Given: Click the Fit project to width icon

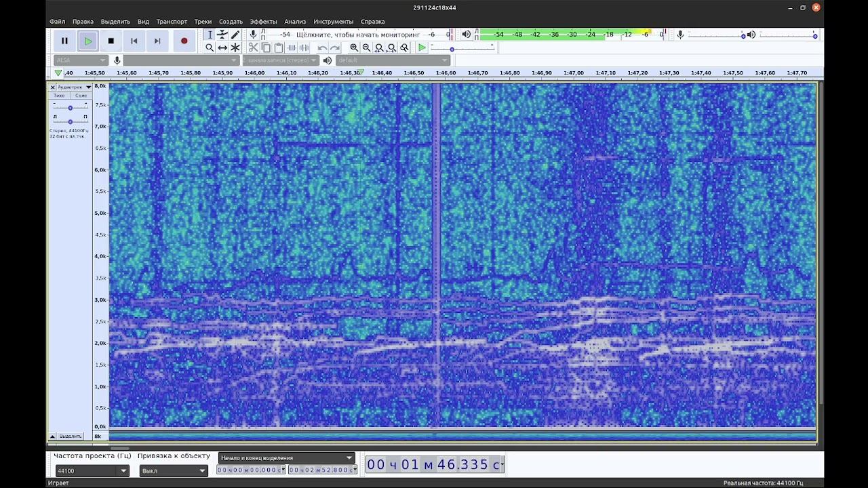Looking at the screenshot, I should pos(392,47).
